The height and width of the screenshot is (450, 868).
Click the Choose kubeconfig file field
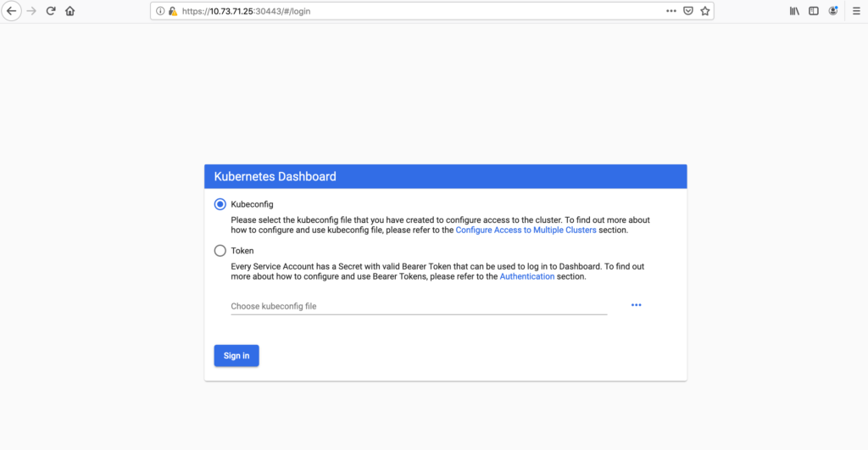(419, 306)
